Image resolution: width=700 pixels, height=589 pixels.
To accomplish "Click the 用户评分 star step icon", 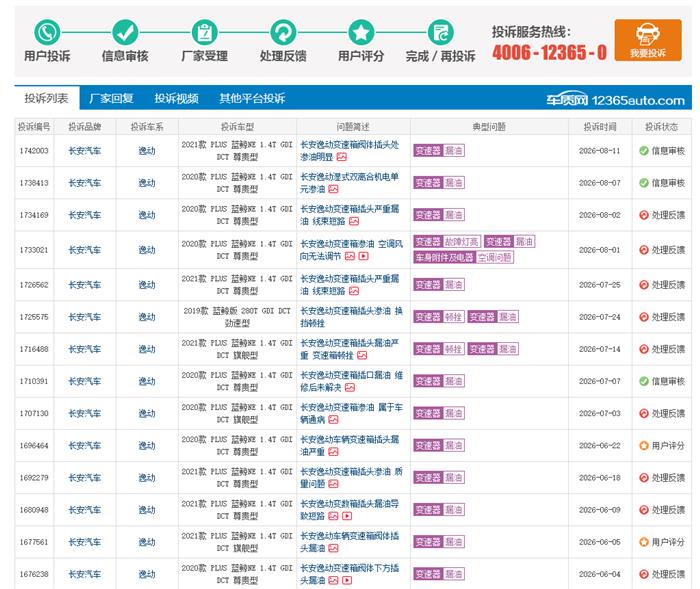I will click(x=361, y=32).
